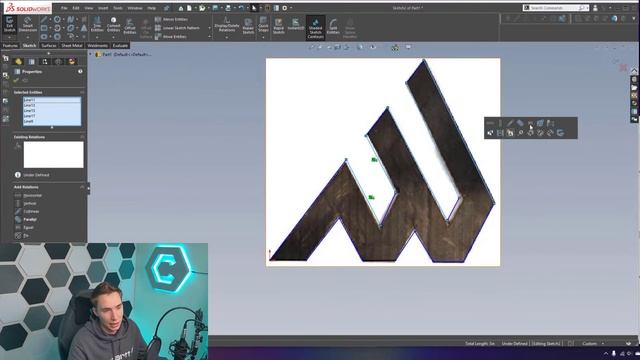Click the Options gear icon
Image resolution: width=640 pixels, height=360 pixels.
[284, 8]
